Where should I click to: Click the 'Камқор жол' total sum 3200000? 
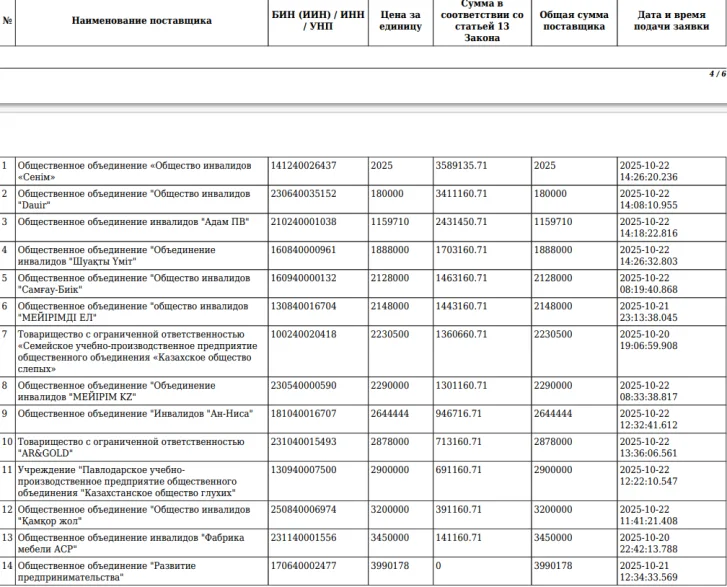click(x=554, y=509)
